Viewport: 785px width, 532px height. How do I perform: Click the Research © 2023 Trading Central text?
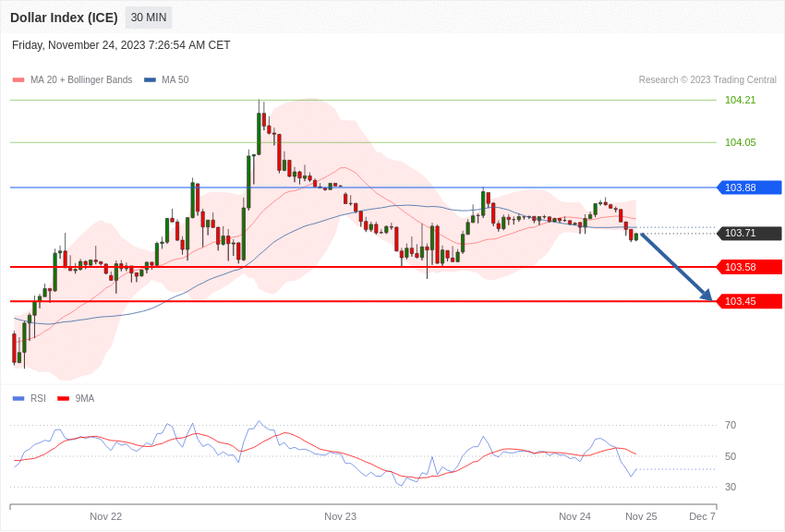tap(707, 80)
